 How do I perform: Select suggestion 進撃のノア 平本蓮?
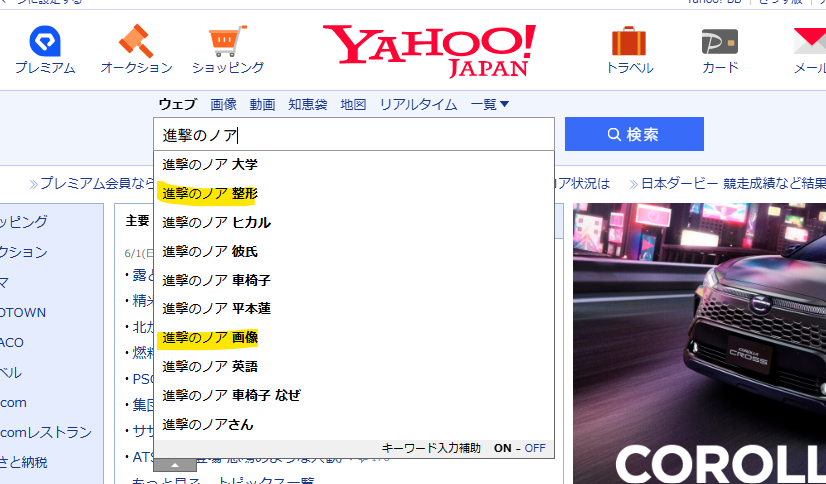(x=354, y=308)
